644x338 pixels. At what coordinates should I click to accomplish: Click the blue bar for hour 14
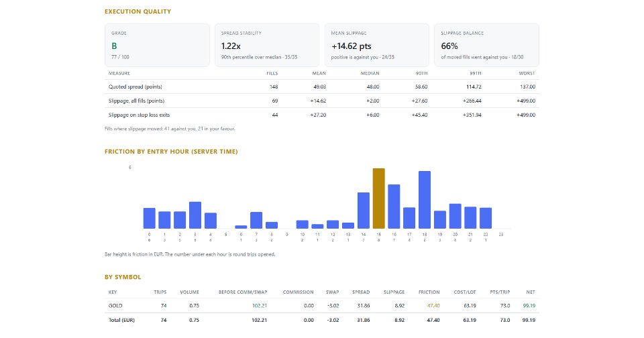click(x=364, y=211)
